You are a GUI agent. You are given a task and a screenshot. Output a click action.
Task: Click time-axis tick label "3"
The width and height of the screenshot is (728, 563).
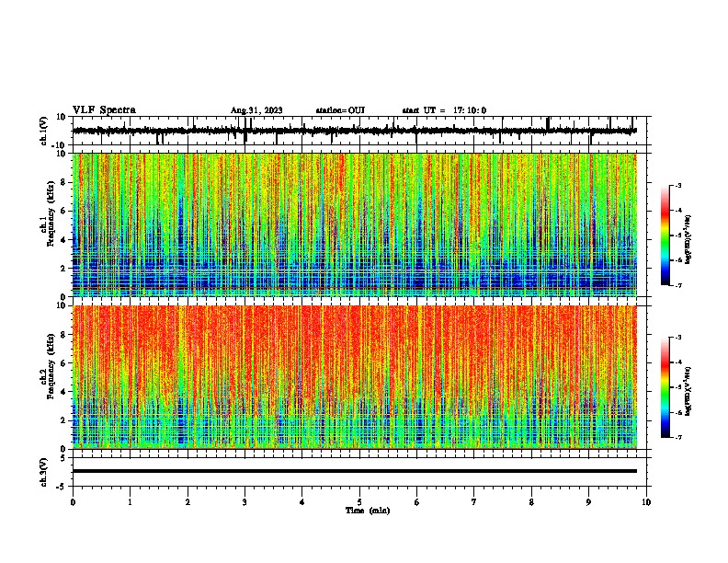click(x=245, y=502)
